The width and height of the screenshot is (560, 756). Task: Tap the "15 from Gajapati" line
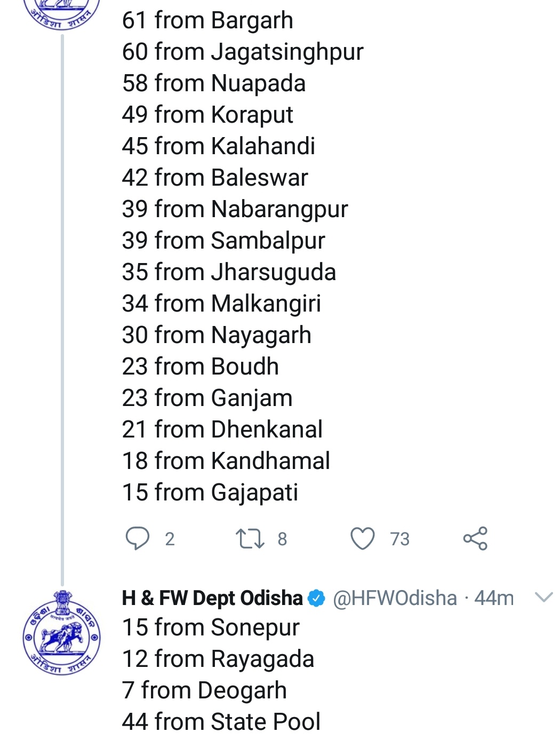210,492
